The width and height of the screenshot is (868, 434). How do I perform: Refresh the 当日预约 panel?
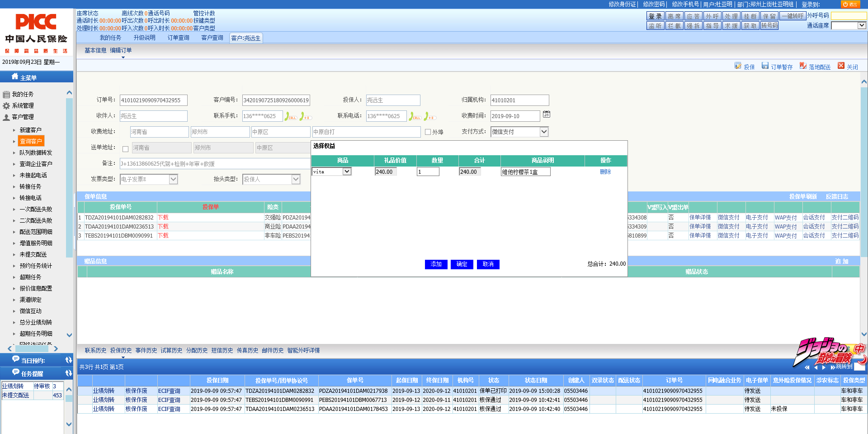click(x=69, y=360)
